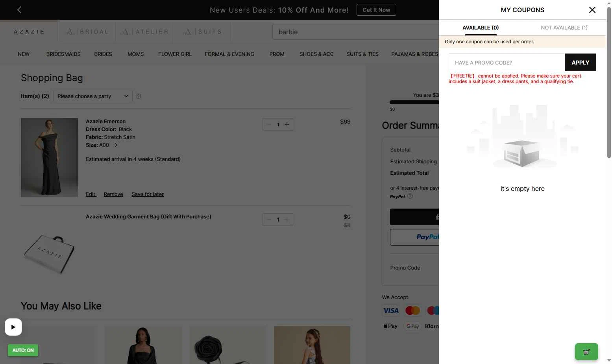The width and height of the screenshot is (612, 364).
Task: Increase Azazie Emerson quantity
Action: (x=287, y=124)
